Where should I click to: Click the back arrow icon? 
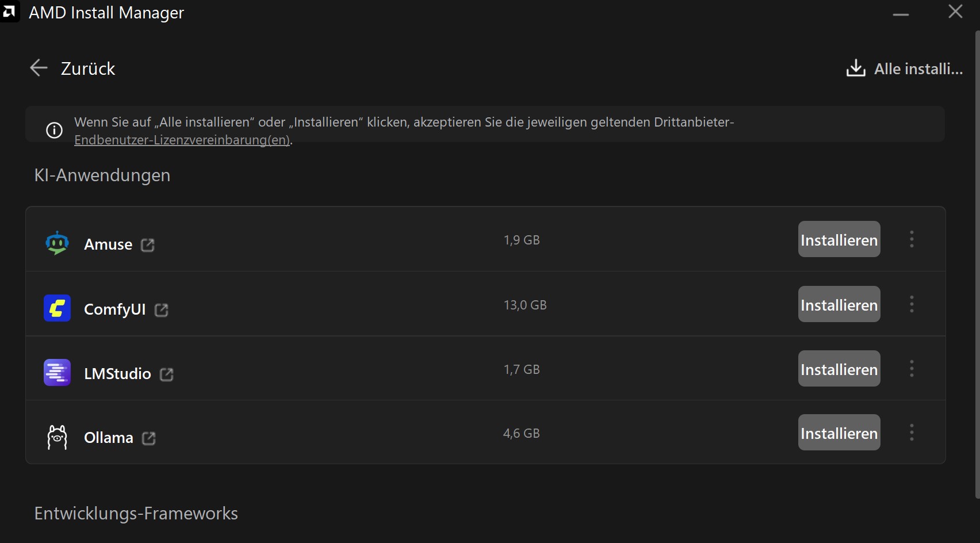pos(39,68)
